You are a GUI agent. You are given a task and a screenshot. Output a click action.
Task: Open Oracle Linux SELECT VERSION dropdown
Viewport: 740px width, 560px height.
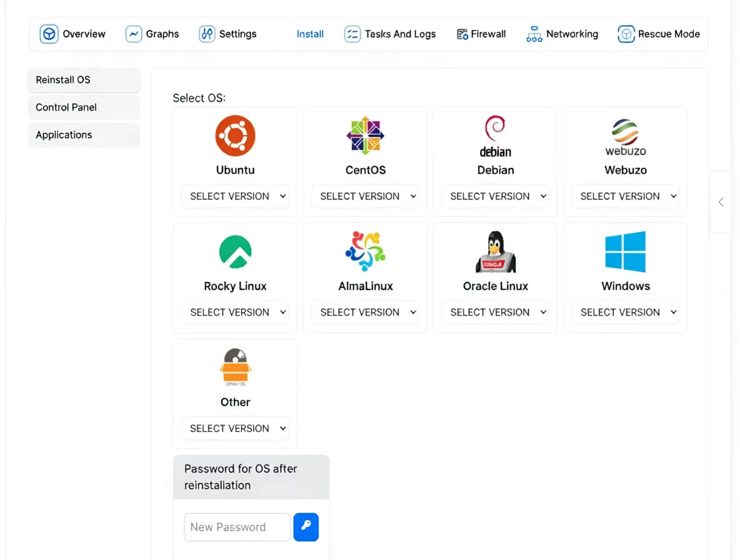point(495,312)
